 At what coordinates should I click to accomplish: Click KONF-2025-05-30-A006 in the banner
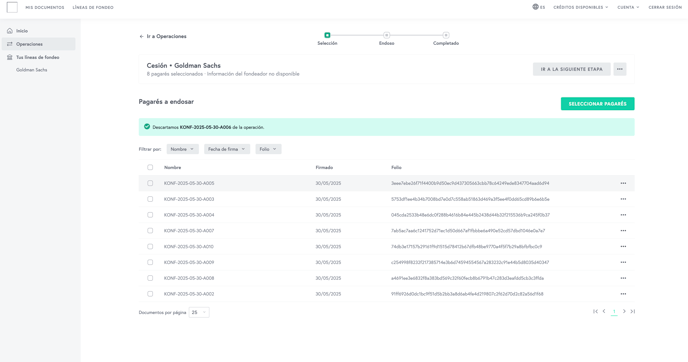click(x=205, y=127)
